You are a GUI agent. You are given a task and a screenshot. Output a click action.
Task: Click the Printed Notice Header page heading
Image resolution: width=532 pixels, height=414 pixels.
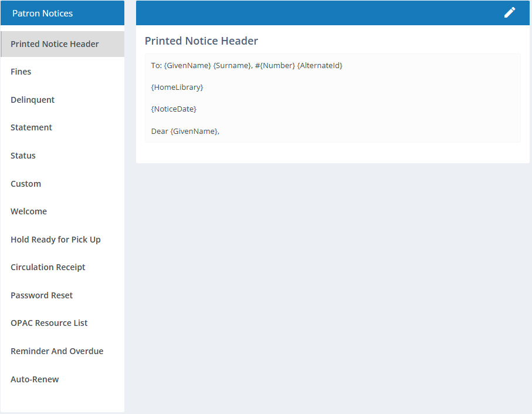coord(201,41)
